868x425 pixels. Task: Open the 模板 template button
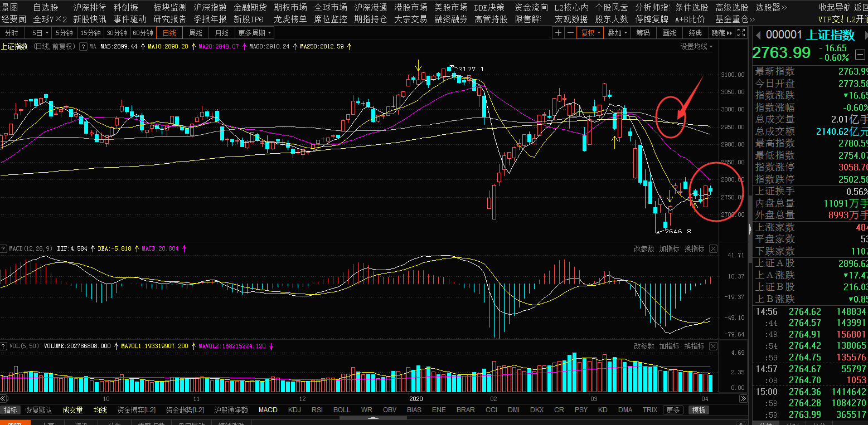(699, 410)
